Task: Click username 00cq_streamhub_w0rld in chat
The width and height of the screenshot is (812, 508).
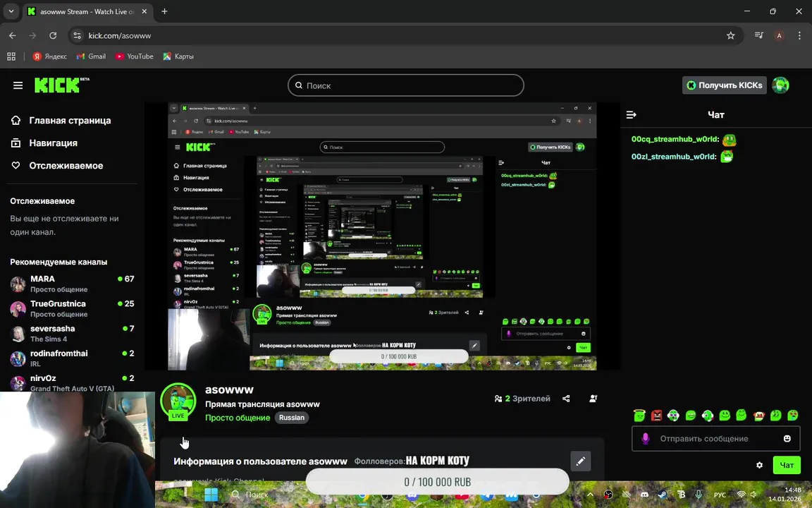Action: pyautogui.click(x=675, y=140)
